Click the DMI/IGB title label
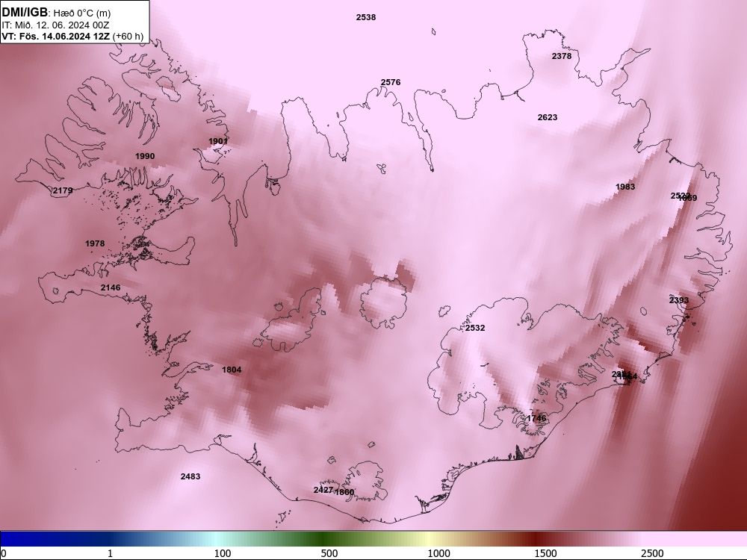Image resolution: width=747 pixels, height=560 pixels. (x=25, y=13)
